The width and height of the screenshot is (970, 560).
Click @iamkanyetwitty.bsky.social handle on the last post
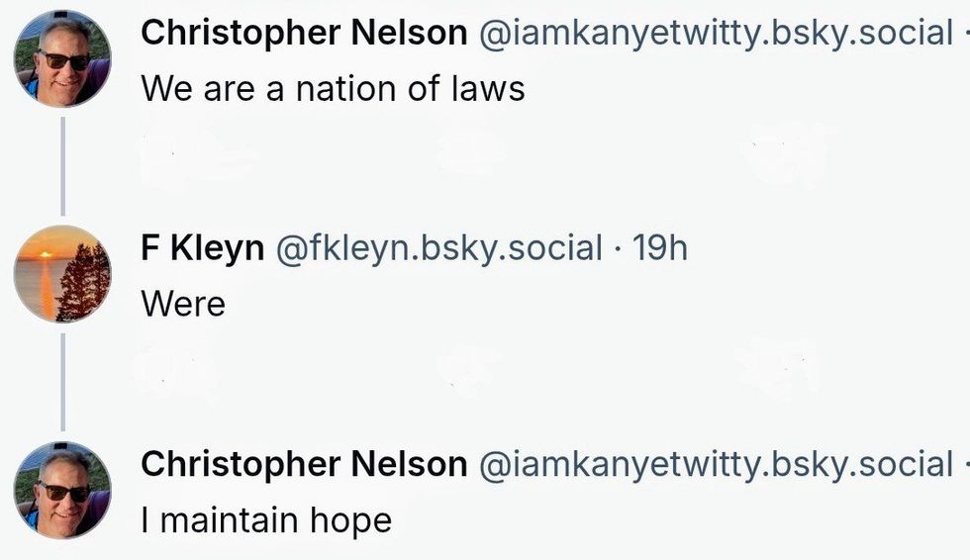tap(715, 464)
